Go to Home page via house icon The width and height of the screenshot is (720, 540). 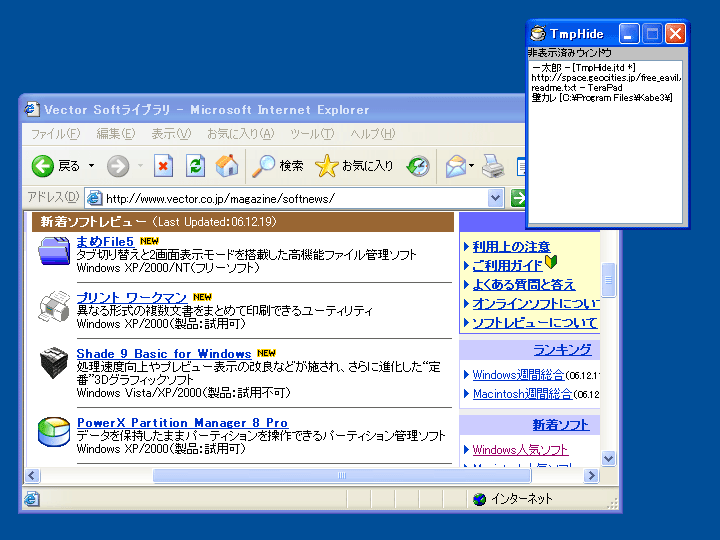click(227, 166)
